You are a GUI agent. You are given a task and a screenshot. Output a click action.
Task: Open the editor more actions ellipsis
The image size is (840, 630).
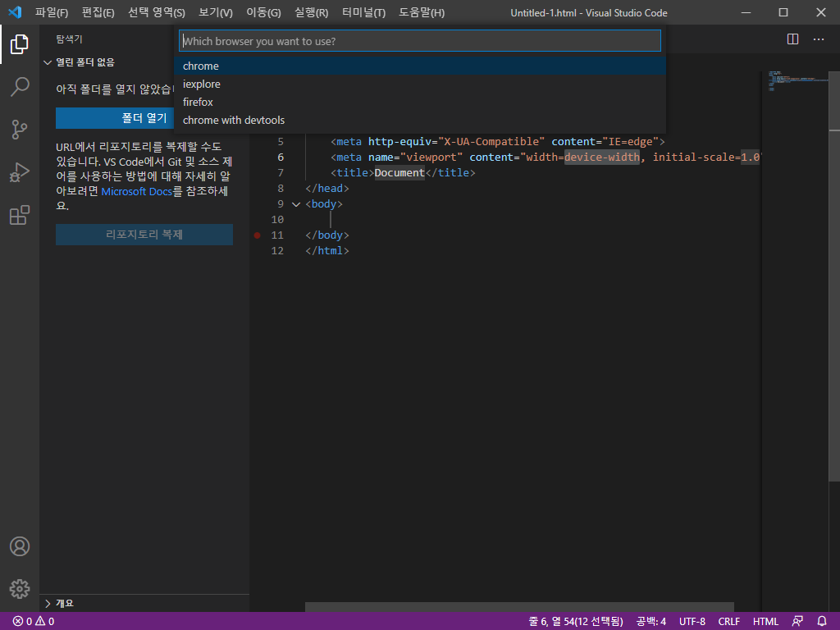click(x=819, y=39)
